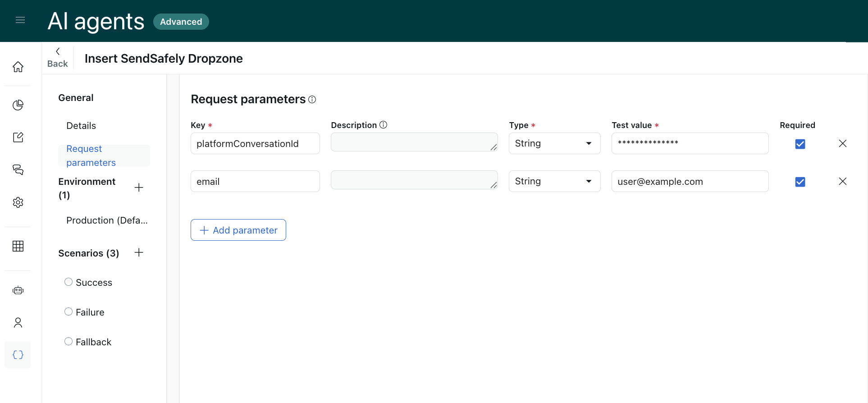868x403 pixels.
Task: Open the edit note icon in sidebar
Action: click(18, 137)
